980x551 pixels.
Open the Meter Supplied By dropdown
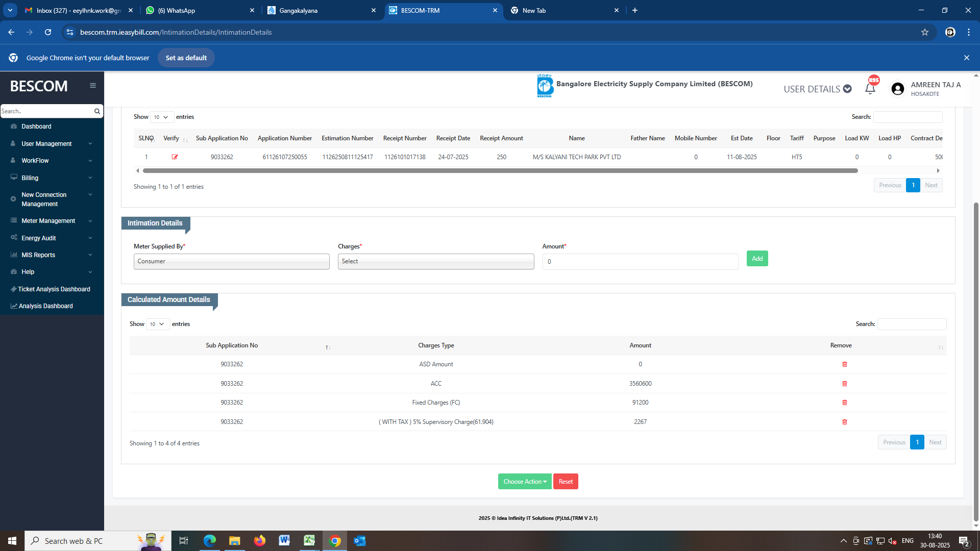[x=231, y=261]
